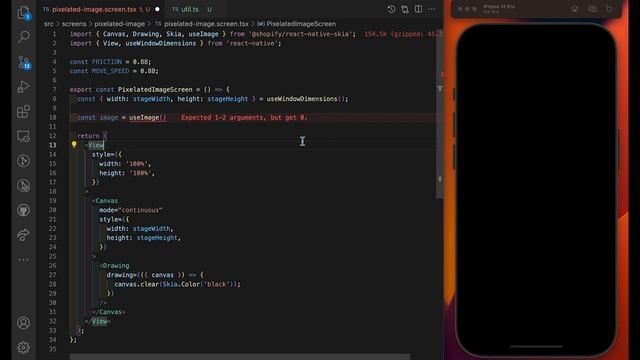Open the Remote Explorer icon
The width and height of the screenshot is (640, 360).
point(24,136)
